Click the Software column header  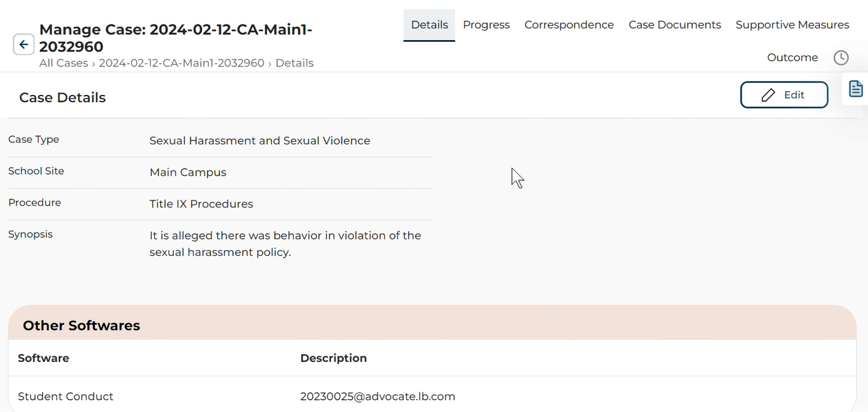pyautogui.click(x=43, y=358)
